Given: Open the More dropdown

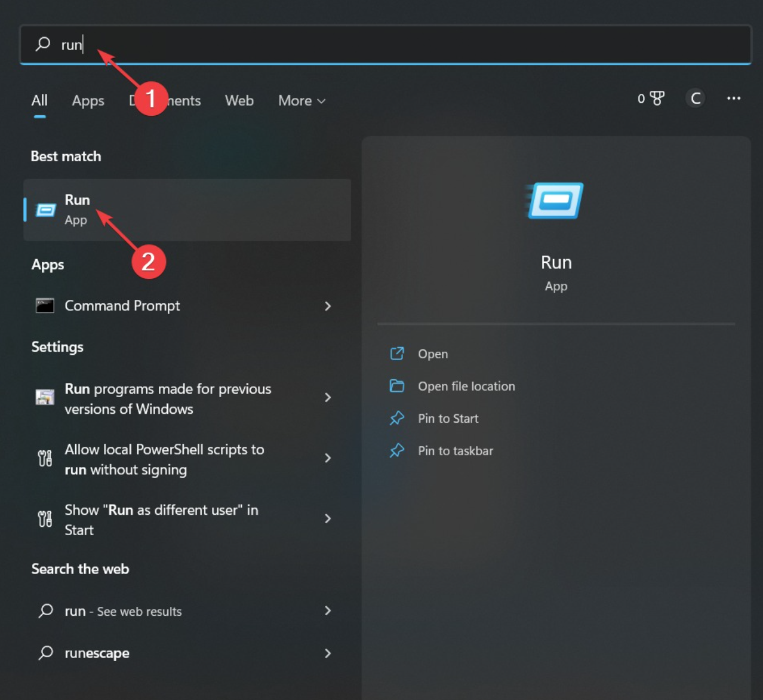Looking at the screenshot, I should point(301,100).
